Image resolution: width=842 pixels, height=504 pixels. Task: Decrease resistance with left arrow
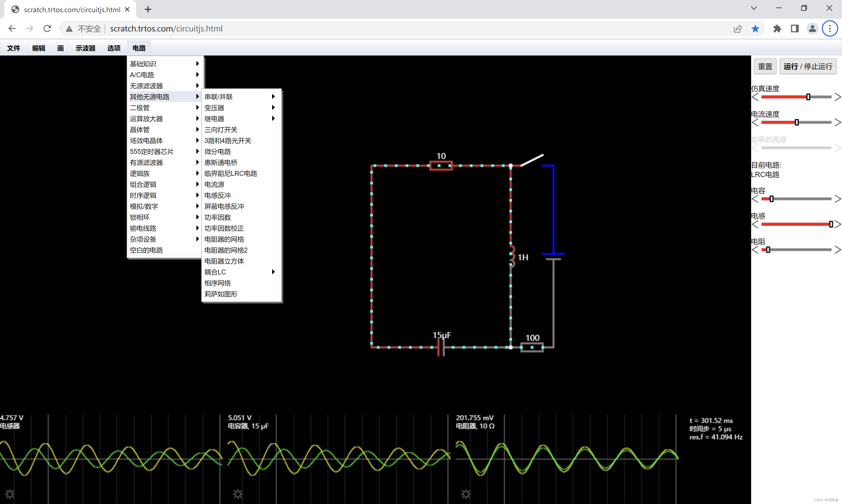(x=755, y=250)
